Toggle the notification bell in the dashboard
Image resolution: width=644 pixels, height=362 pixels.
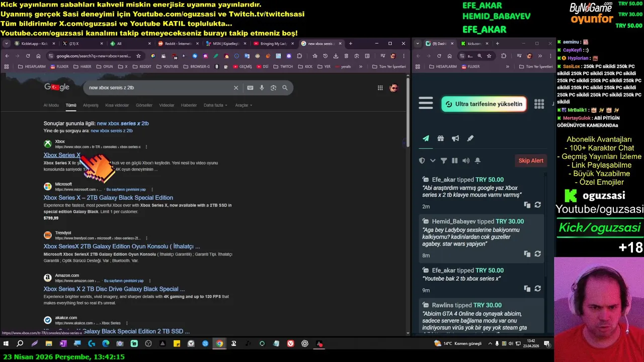(477, 160)
